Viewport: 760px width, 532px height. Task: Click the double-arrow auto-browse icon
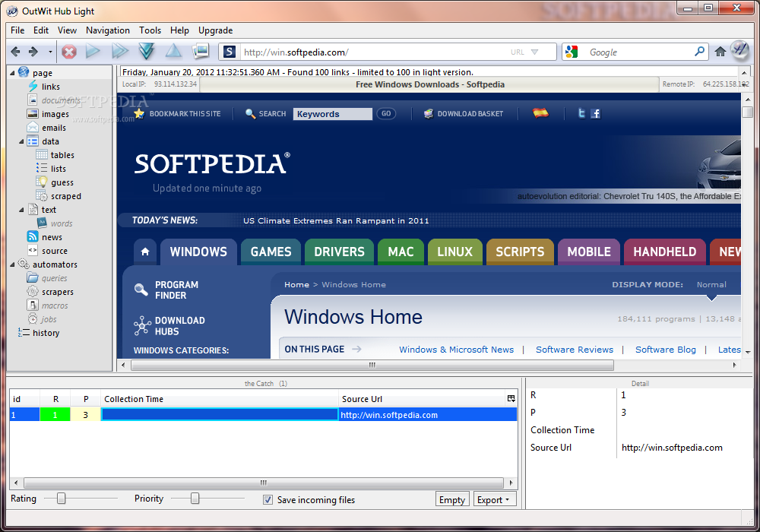click(120, 51)
